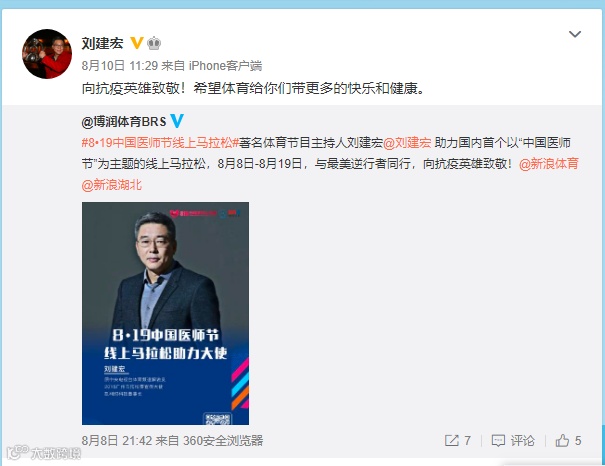
Task: Open Liu Jianhong's round profile avatar
Action: coord(47,54)
